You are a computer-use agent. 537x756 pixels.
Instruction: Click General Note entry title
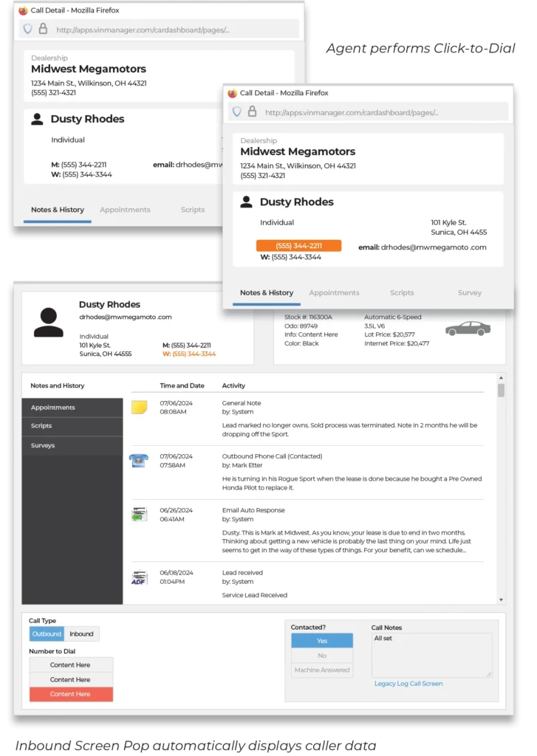(242, 403)
